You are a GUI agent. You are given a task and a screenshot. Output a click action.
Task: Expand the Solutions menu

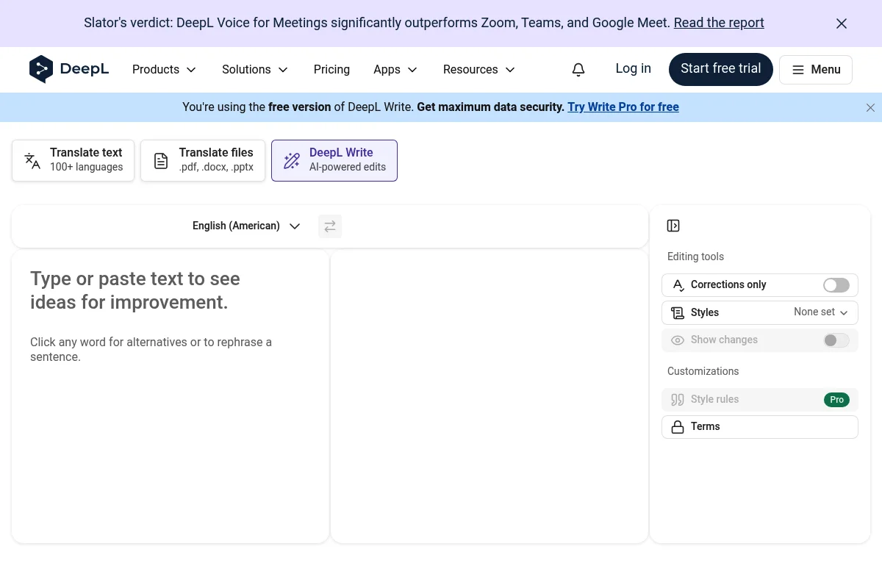pos(255,70)
